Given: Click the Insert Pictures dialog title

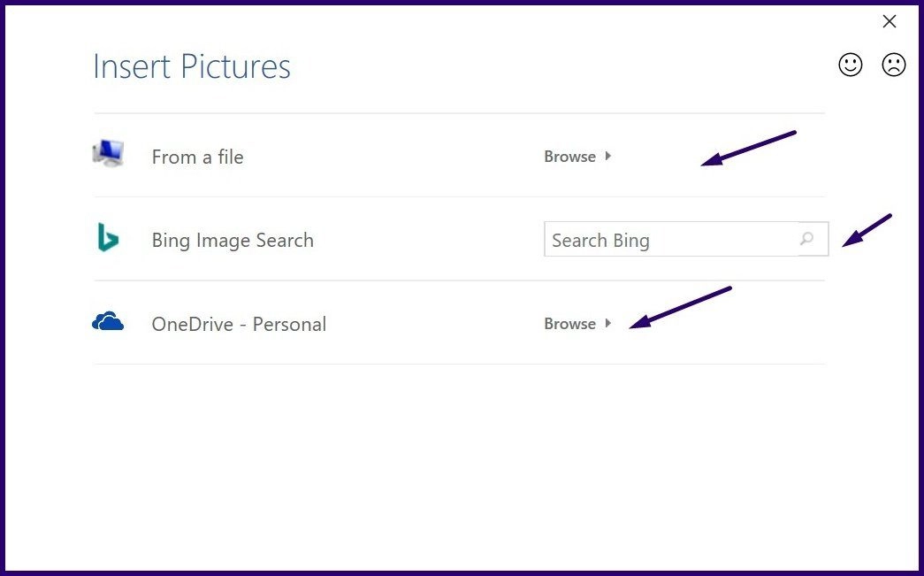Looking at the screenshot, I should 191,65.
